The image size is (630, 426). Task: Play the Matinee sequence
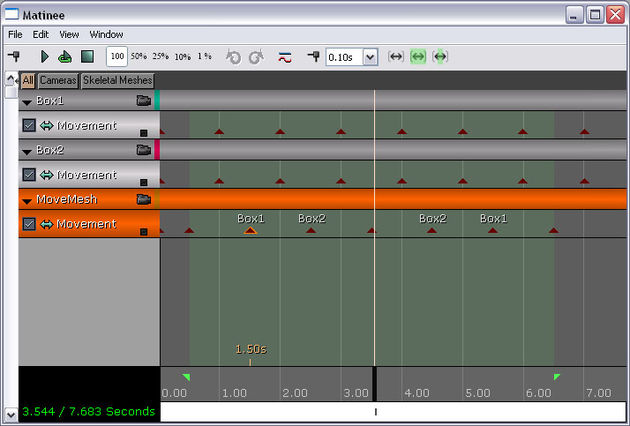[45, 57]
